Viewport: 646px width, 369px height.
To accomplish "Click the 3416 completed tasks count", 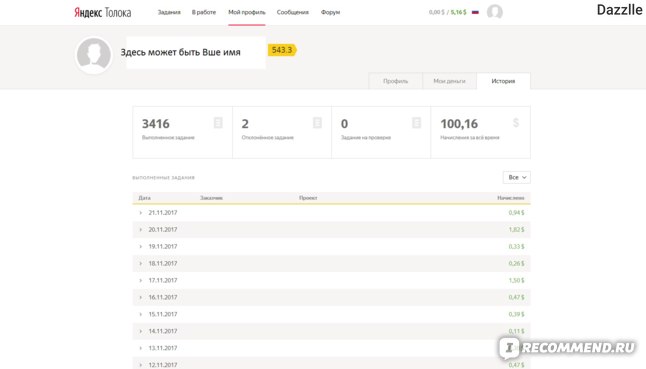I will [x=156, y=124].
